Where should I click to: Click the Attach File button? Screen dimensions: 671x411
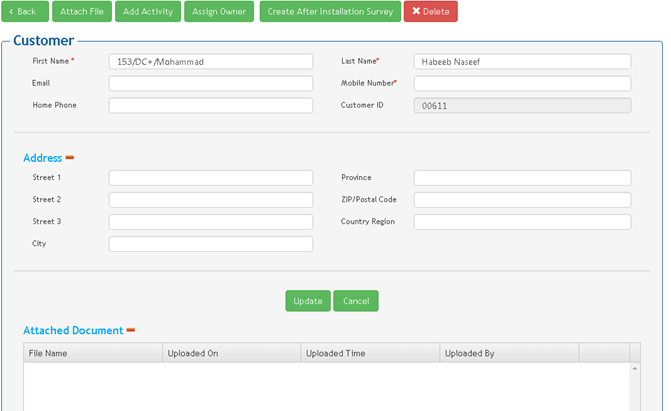point(82,12)
